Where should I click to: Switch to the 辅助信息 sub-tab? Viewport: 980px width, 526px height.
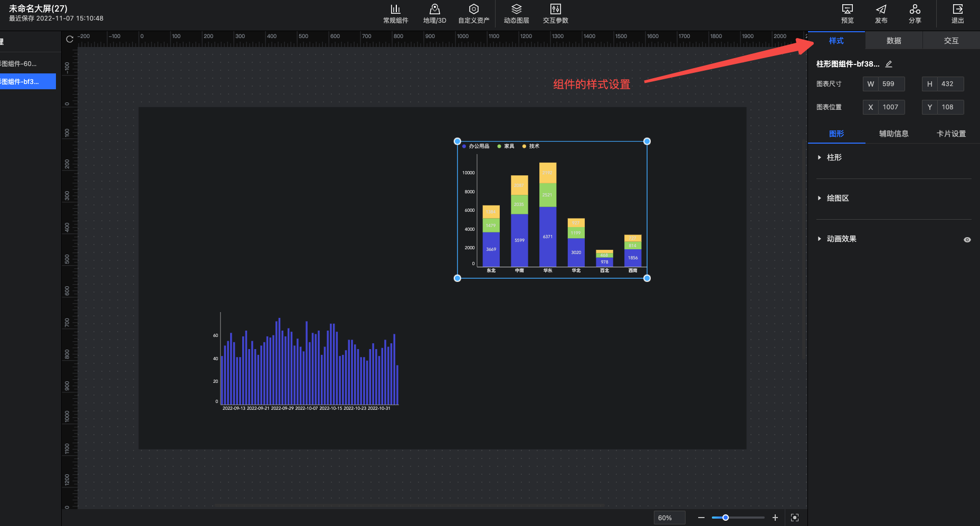[x=893, y=134]
